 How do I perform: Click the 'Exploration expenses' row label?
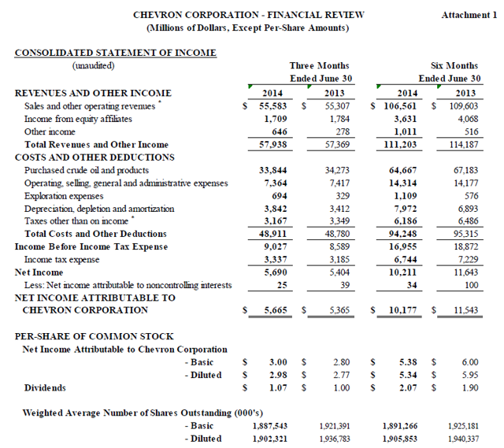click(x=64, y=196)
